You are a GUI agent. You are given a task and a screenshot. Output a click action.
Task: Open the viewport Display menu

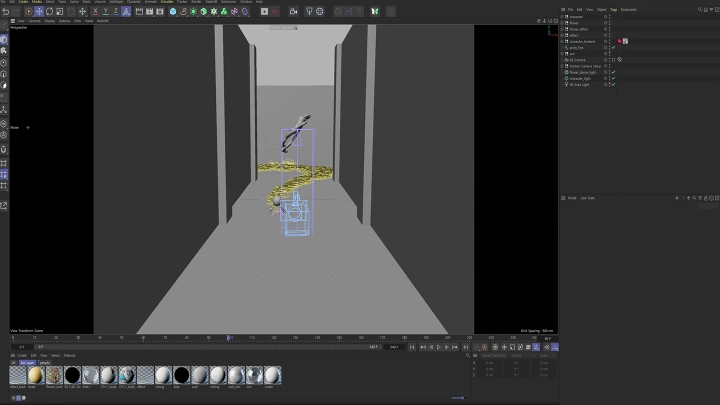(50, 21)
